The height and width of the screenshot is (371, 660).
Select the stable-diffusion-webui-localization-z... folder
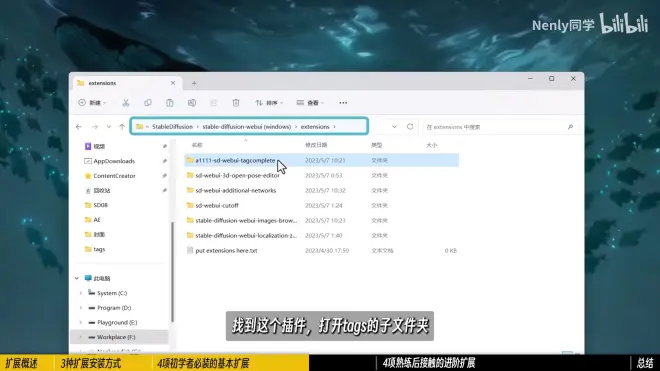click(322, 235)
